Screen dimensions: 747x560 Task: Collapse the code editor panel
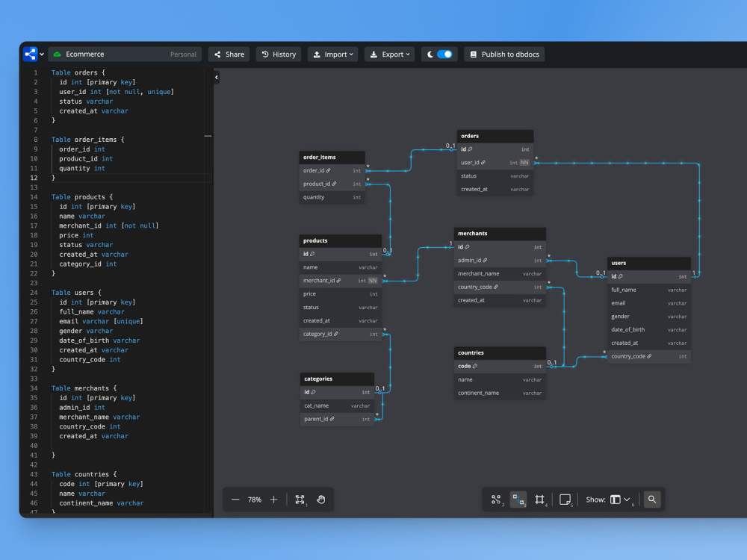tap(217, 77)
